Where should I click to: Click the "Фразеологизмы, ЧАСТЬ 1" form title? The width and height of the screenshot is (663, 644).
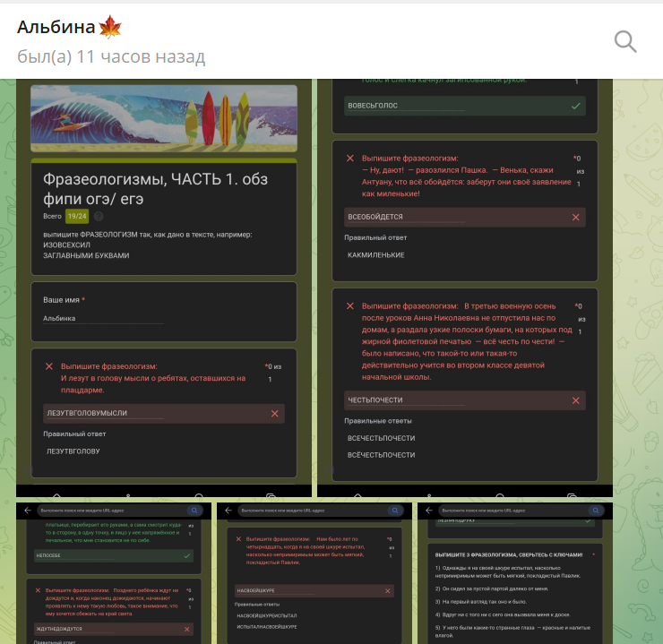pos(145,186)
